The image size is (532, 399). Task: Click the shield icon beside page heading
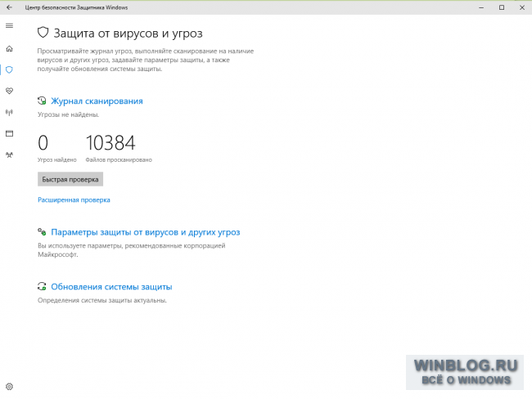[43, 33]
